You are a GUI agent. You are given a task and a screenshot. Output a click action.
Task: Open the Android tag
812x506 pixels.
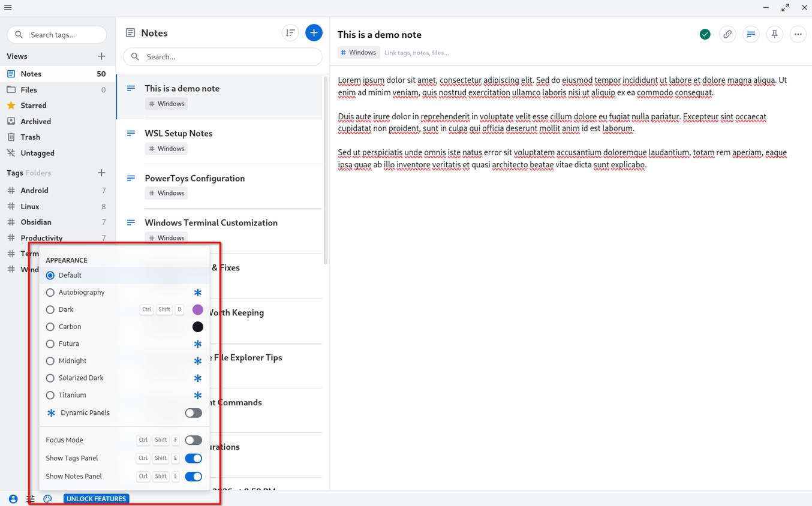(x=58, y=191)
